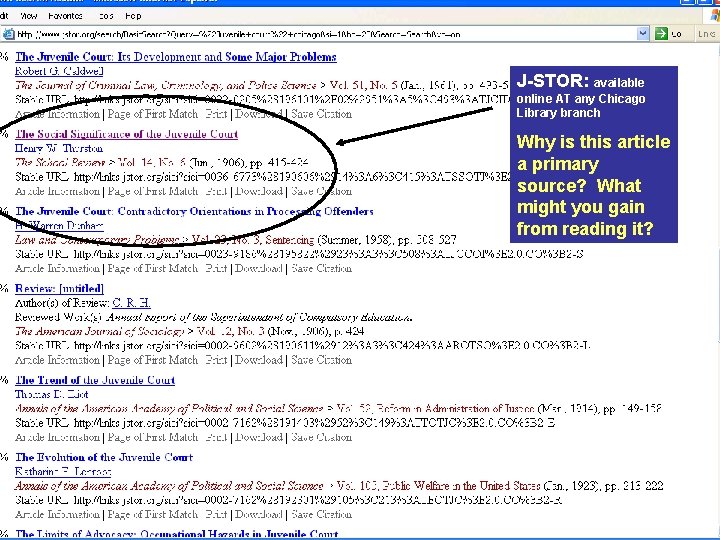
Task: Click Save Citation under Caldwell article
Action: (321, 114)
